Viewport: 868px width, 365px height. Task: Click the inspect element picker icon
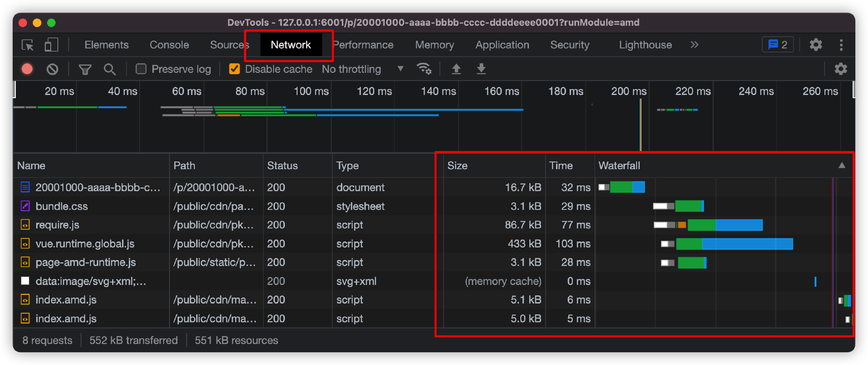[x=28, y=45]
